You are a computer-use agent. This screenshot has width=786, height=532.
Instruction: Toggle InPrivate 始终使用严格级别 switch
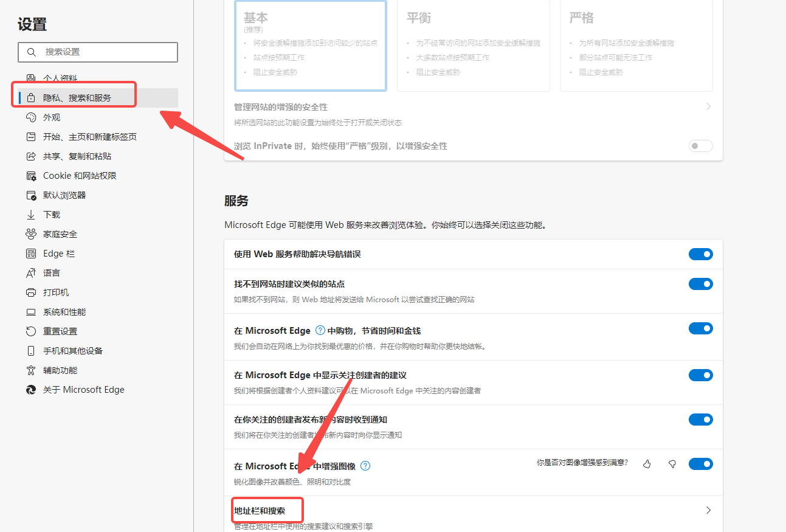pyautogui.click(x=700, y=146)
